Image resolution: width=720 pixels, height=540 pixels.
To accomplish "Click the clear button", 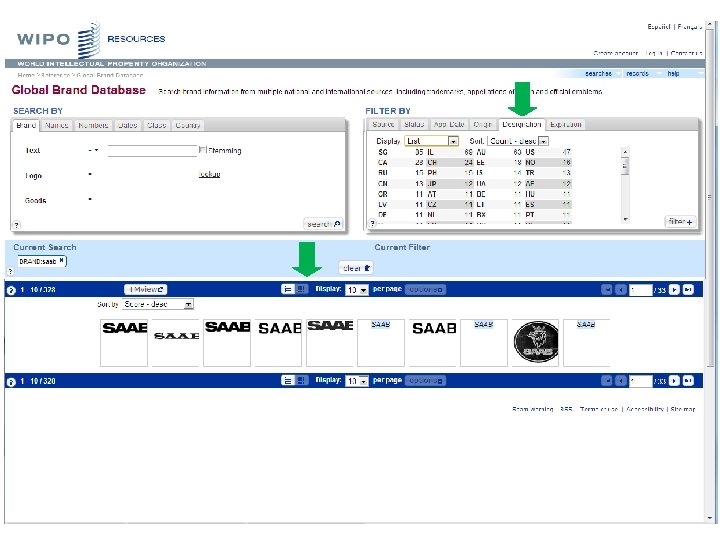I will [x=356, y=268].
